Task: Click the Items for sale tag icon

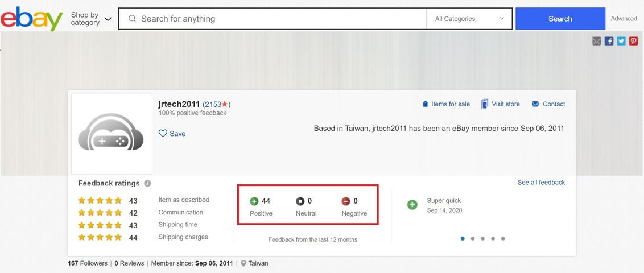Action: click(x=426, y=104)
